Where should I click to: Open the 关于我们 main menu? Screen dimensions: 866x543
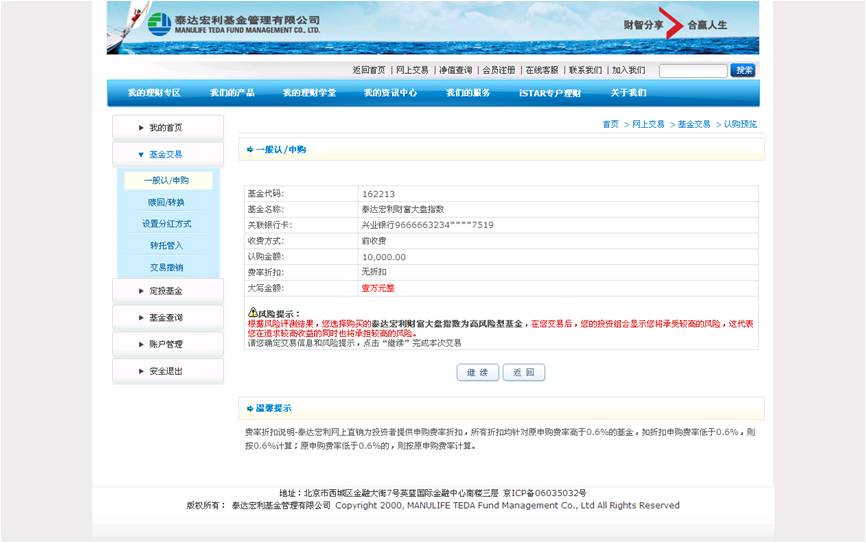tap(628, 93)
